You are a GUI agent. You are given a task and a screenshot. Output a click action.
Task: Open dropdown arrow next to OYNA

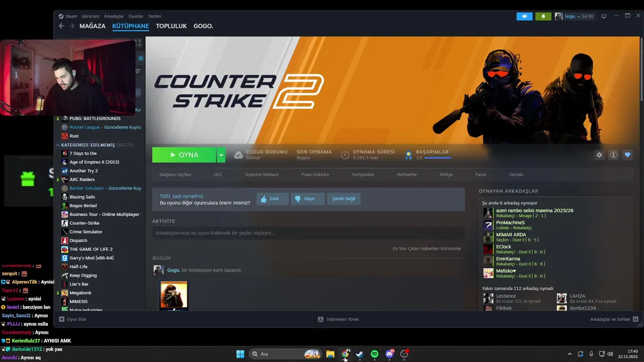tap(221, 155)
